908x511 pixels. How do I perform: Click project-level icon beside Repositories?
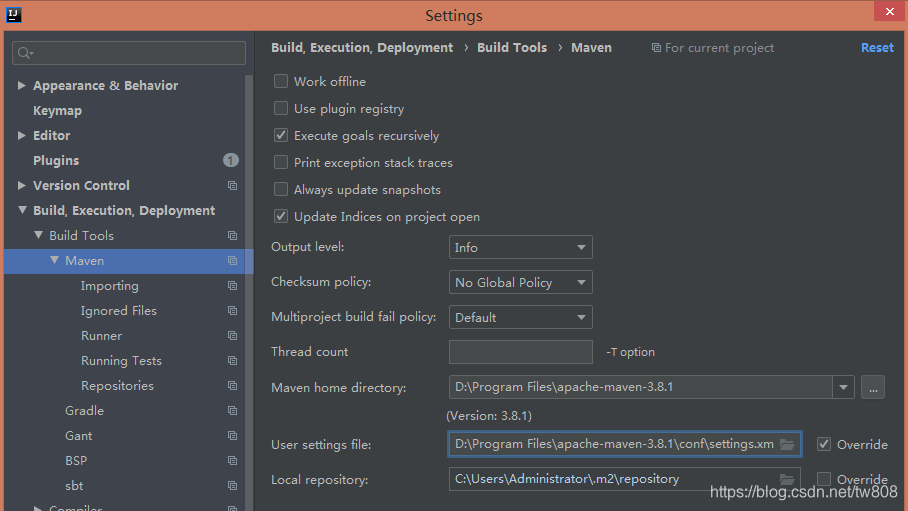pos(232,385)
